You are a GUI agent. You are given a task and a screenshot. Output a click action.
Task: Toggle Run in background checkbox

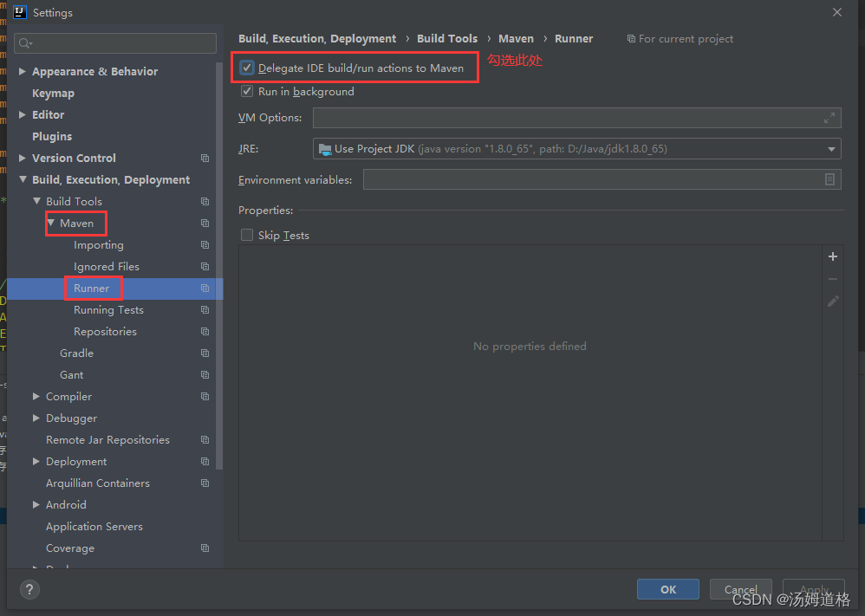pyautogui.click(x=247, y=92)
